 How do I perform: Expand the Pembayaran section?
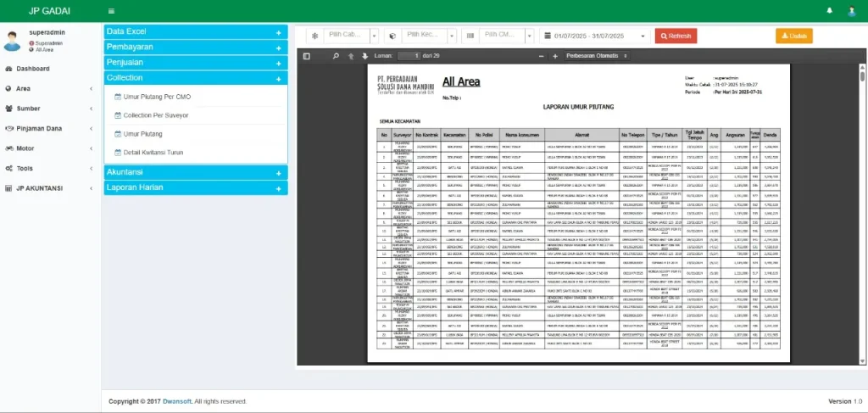coord(196,47)
